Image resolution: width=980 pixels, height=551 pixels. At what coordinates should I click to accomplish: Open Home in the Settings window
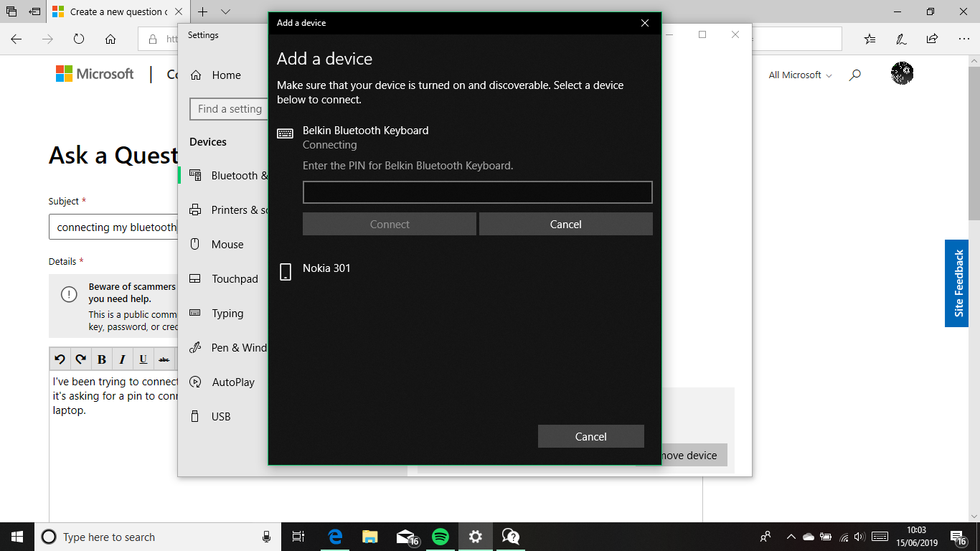tap(216, 75)
